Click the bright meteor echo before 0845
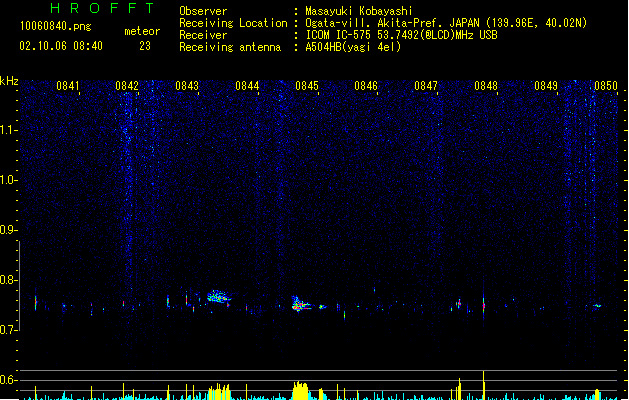629x400 pixels. pyautogui.click(x=300, y=304)
